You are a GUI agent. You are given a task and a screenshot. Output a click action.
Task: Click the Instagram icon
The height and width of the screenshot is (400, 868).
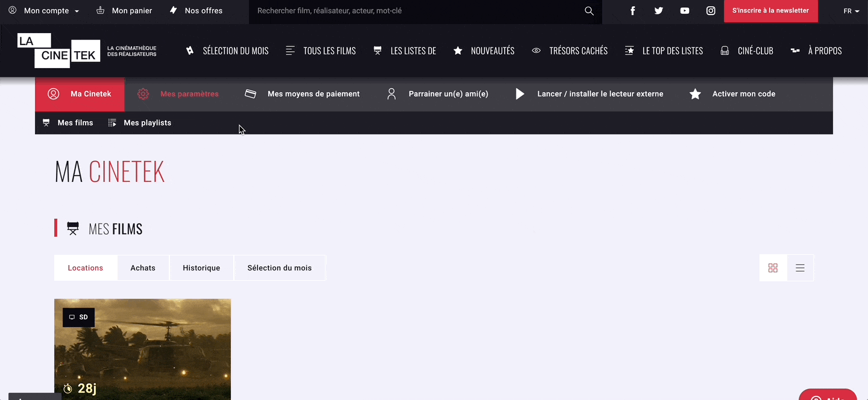click(711, 10)
